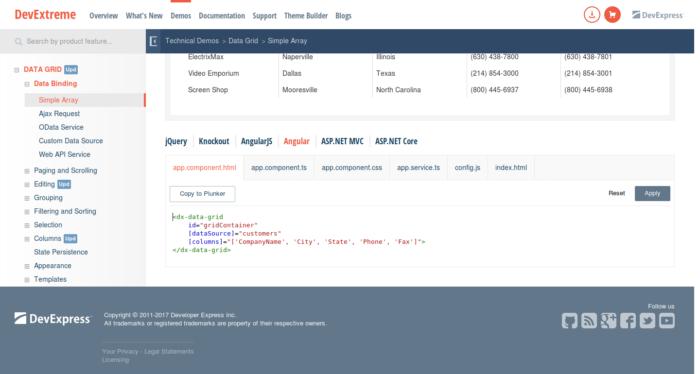Select Web API Service demo
The width and height of the screenshot is (700, 374).
[x=64, y=154]
